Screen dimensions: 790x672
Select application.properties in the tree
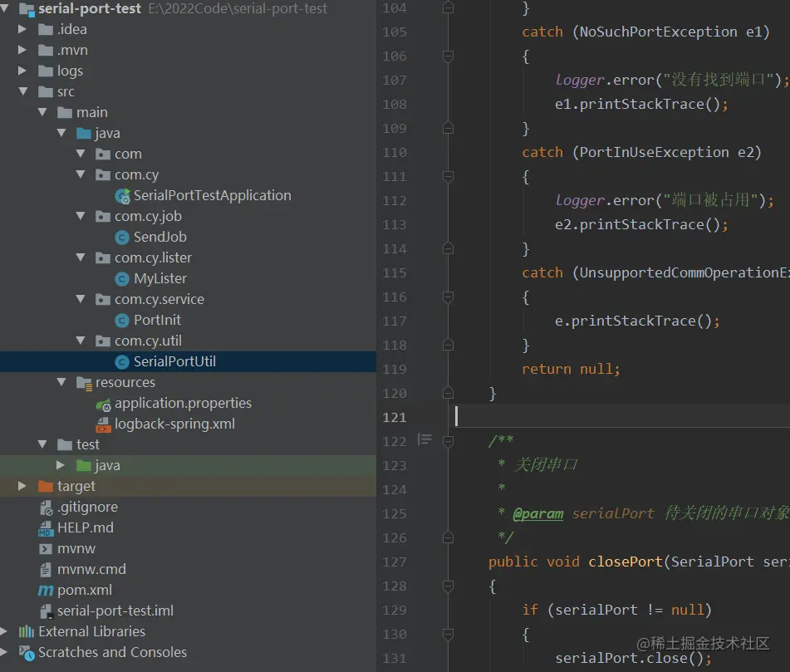(x=183, y=403)
